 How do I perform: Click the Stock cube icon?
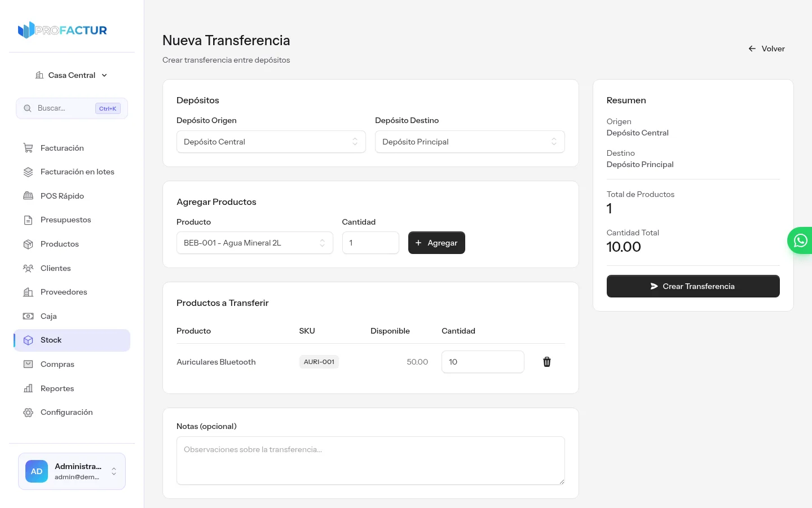(28, 340)
